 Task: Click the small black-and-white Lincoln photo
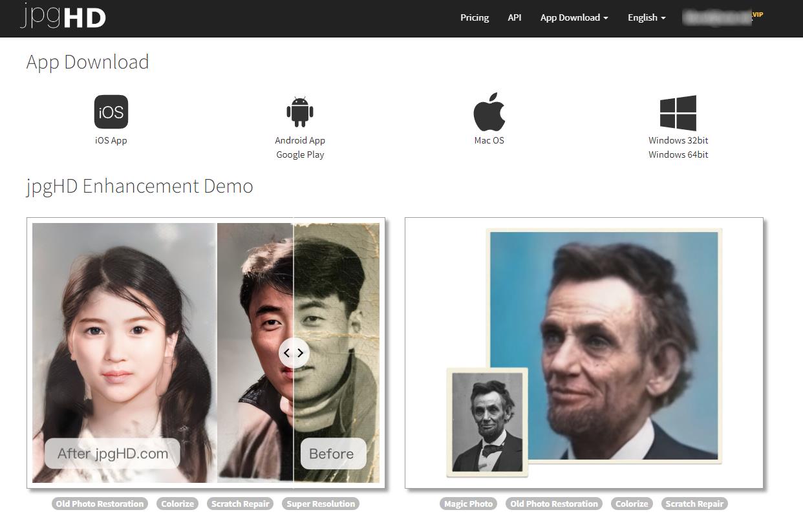(487, 421)
